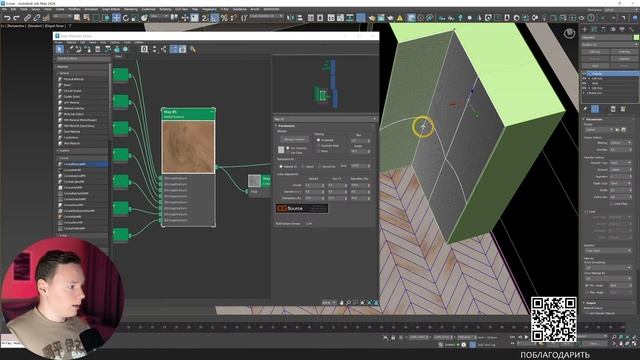Open the Rendering menu
Screen dimensions: 640x360
click(x=131, y=9)
